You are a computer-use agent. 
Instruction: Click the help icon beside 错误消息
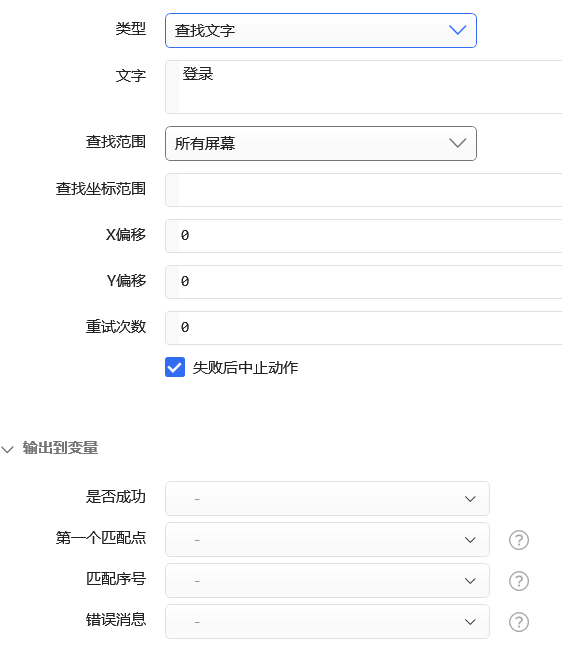(x=519, y=622)
